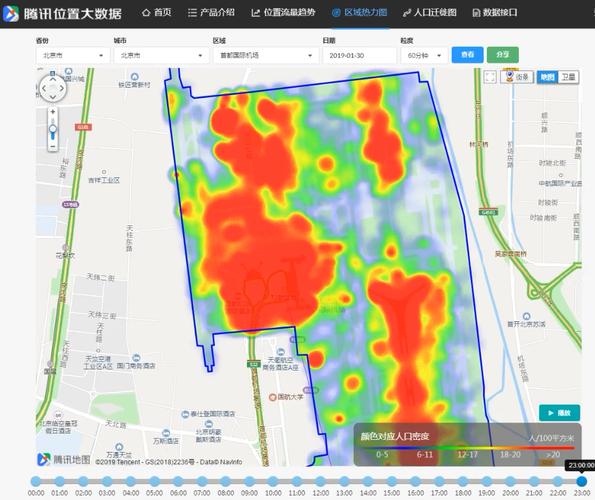Click the 铁匠营新村 marker icon
Image resolution: width=595 pixels, height=500 pixels.
(134, 77)
